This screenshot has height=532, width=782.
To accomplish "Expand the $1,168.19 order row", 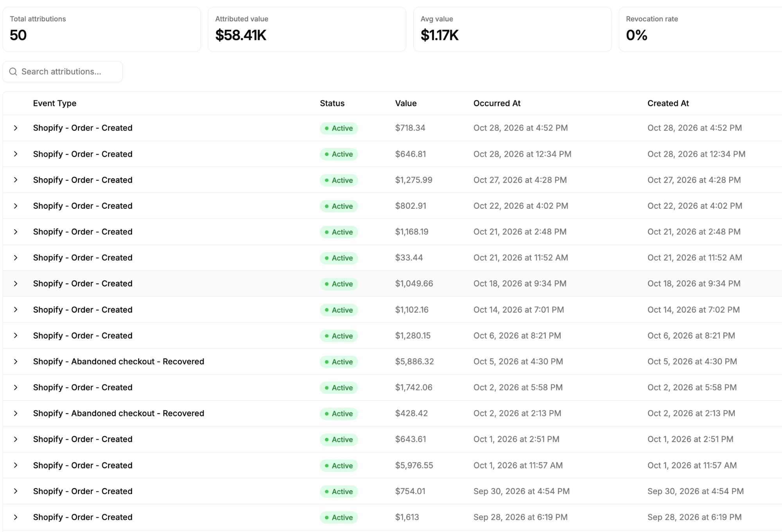I will tap(16, 232).
